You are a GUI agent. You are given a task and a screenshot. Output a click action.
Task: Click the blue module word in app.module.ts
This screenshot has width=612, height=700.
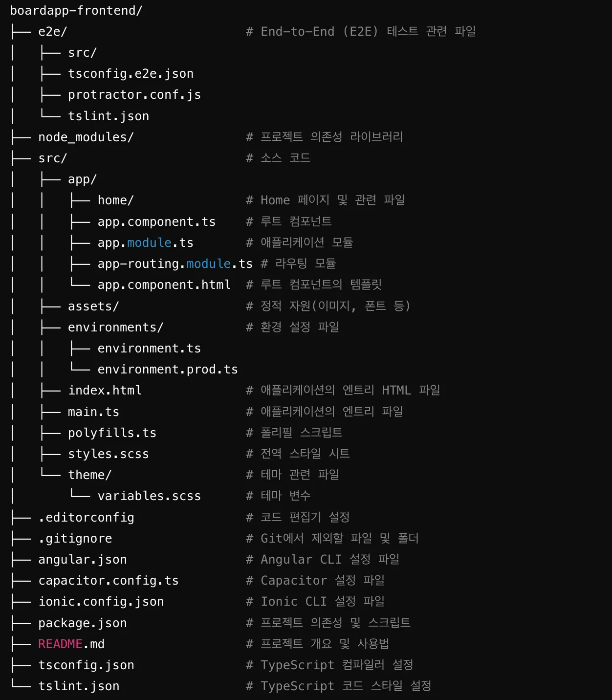point(149,243)
